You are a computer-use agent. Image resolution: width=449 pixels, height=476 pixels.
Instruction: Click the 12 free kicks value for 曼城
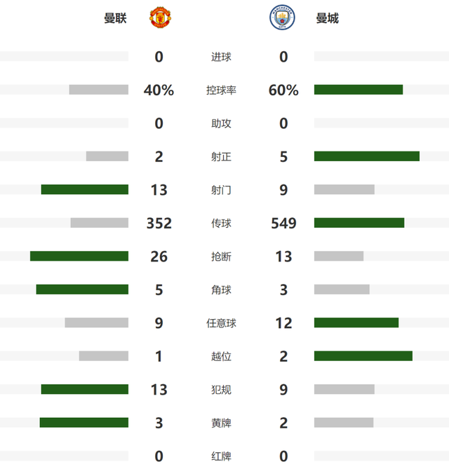283,323
